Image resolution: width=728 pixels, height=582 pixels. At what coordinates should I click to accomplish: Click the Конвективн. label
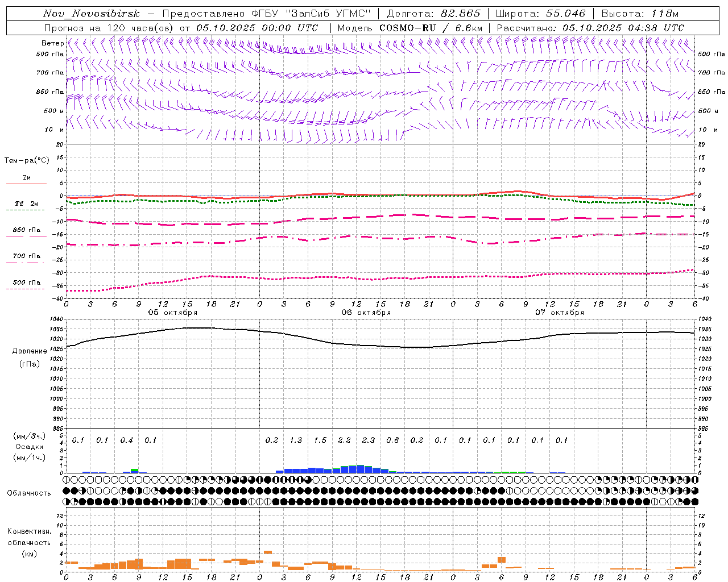click(x=29, y=531)
